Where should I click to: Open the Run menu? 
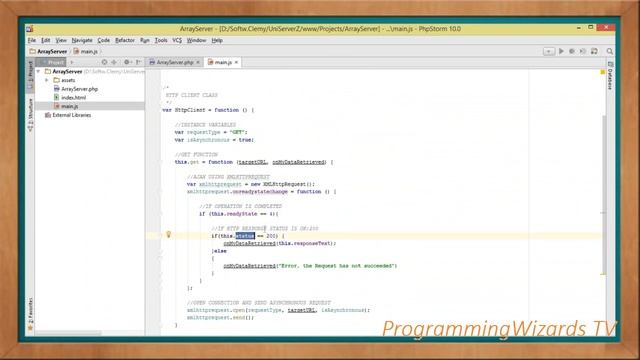coord(144,40)
